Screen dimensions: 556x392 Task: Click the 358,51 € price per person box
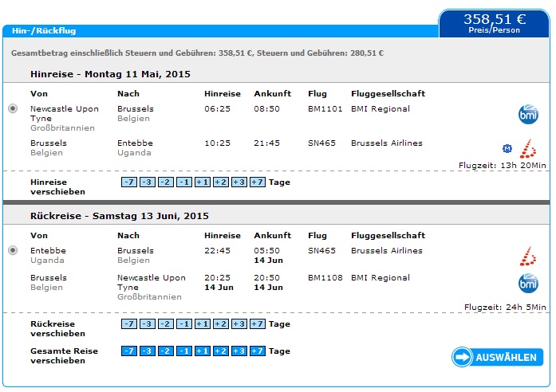(495, 23)
